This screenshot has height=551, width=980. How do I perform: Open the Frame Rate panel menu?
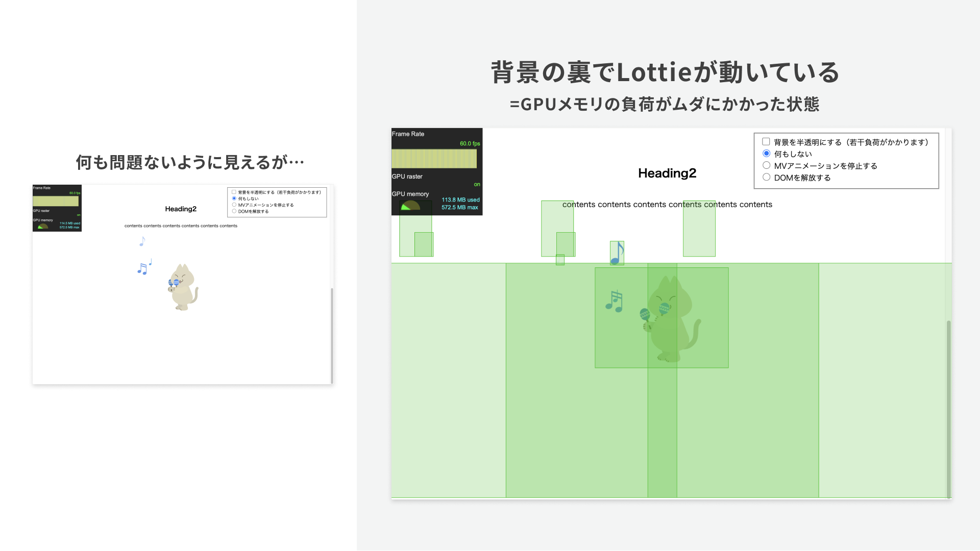point(407,133)
